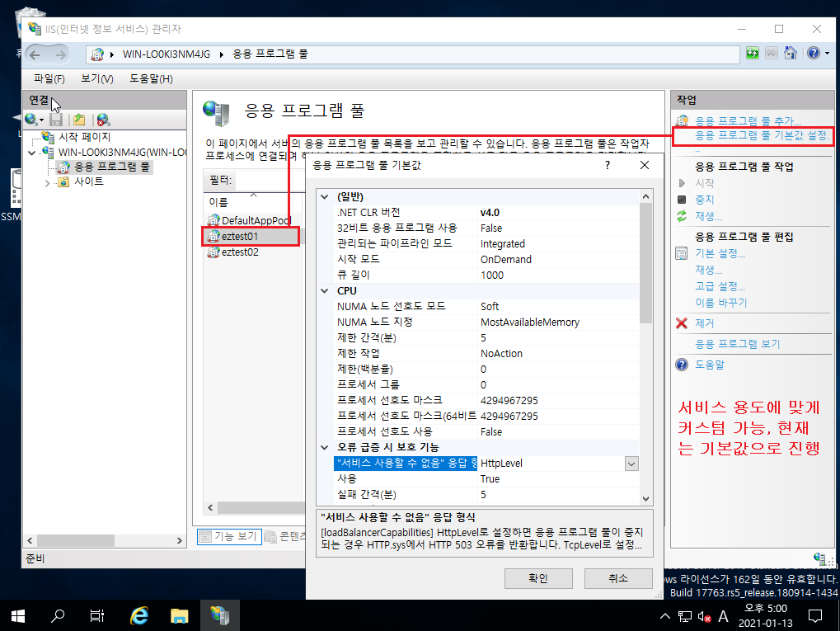Click the taskbar clock and date
Screen dimensions: 840x631
765,616
